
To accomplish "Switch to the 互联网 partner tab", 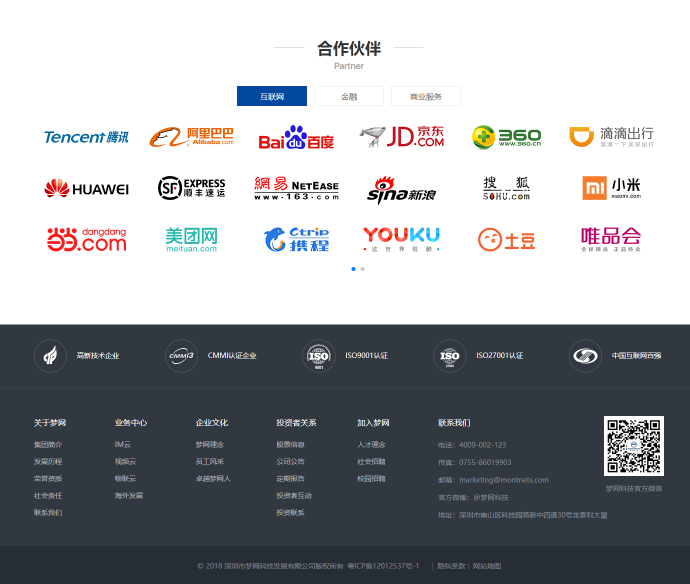I will 272,97.
